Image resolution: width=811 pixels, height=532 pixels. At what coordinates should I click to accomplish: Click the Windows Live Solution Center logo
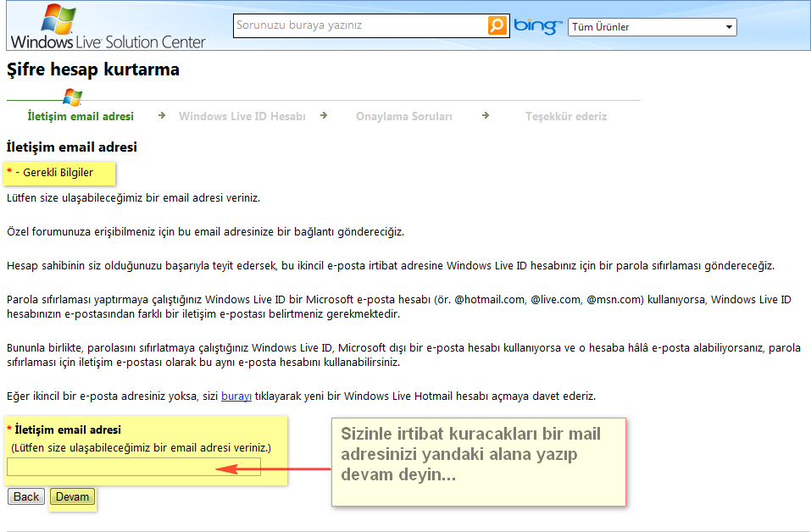point(108,28)
